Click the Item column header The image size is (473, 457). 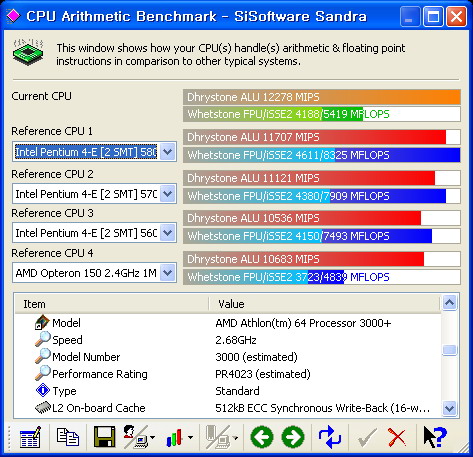(x=112, y=304)
